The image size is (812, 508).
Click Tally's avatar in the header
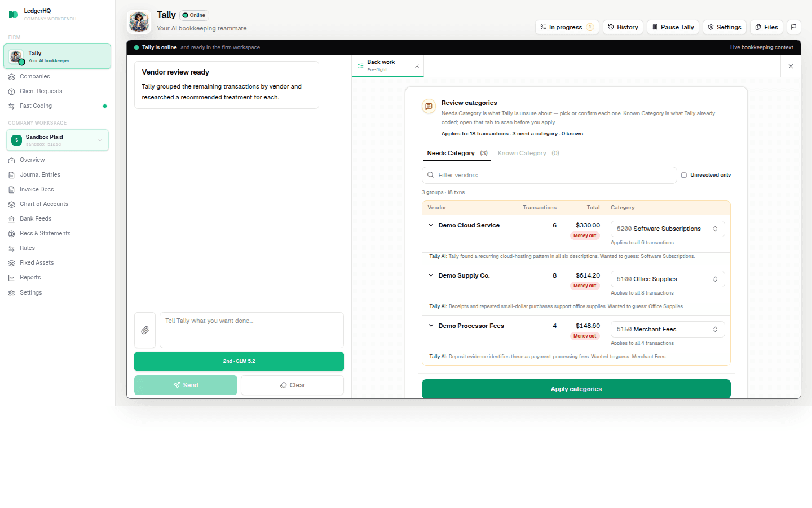click(139, 21)
